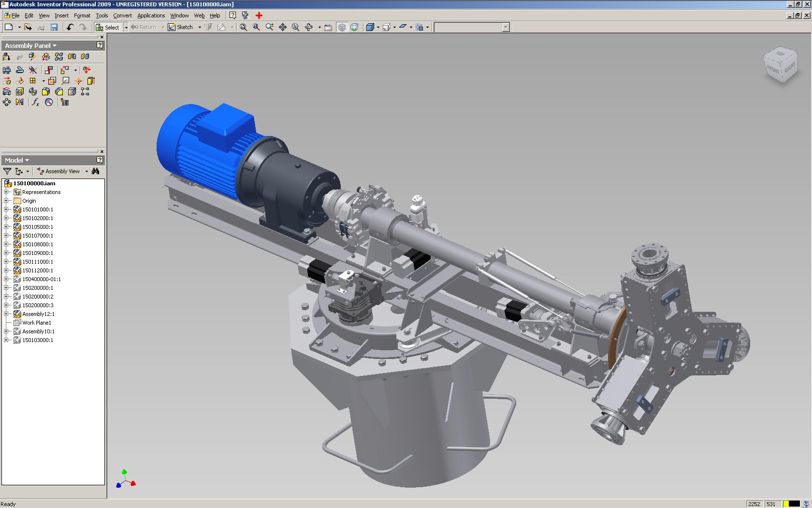Viewport: 812px width, 508px height.
Task: Open the color style combo box
Action: (x=472, y=27)
